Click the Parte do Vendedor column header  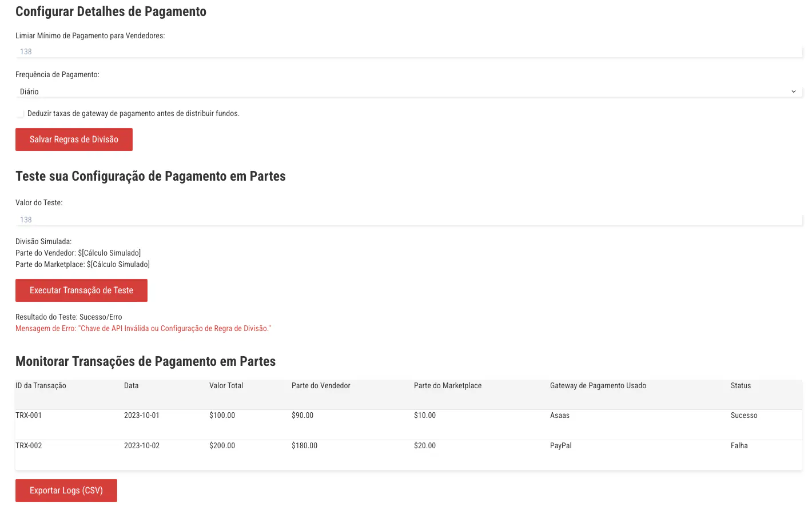point(321,386)
